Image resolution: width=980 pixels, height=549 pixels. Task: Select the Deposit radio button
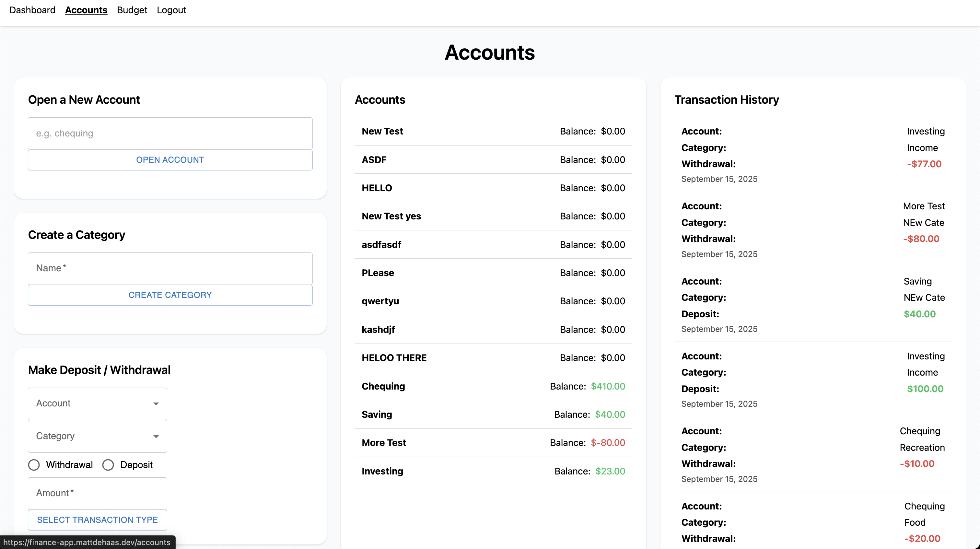coord(109,464)
